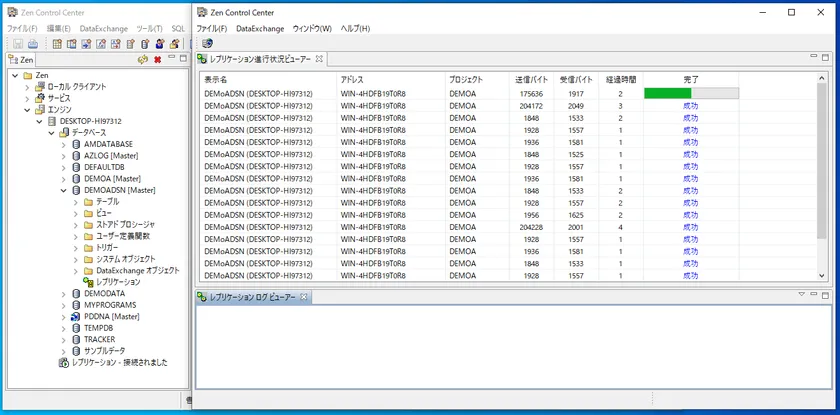Image resolution: width=840 pixels, height=415 pixels.
Task: Collapse the DEMOADSN [Master] database node
Action: [63, 190]
